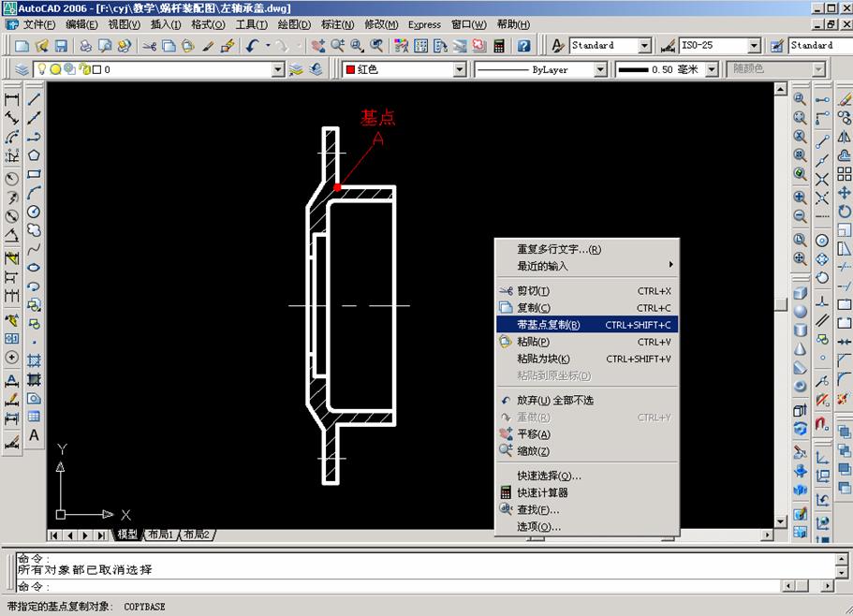
Task: Toggle the freeze sun icon for layer 0
Action: (55, 67)
